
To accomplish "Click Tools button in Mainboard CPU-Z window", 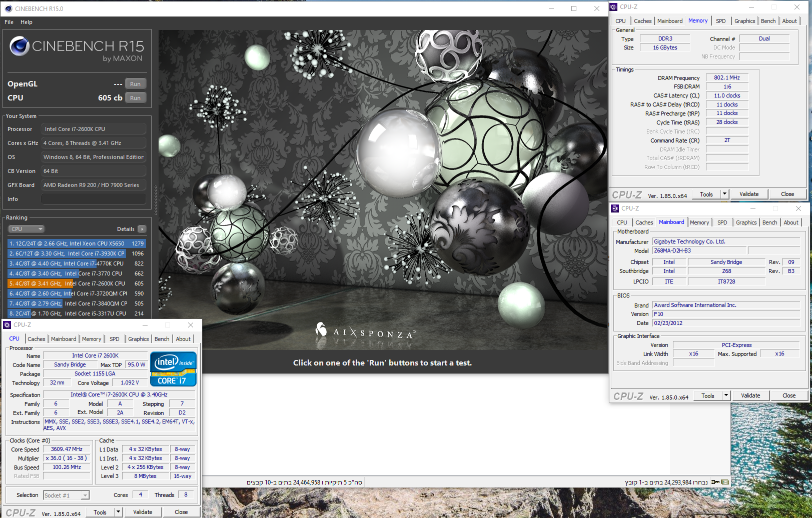I will coord(708,395).
